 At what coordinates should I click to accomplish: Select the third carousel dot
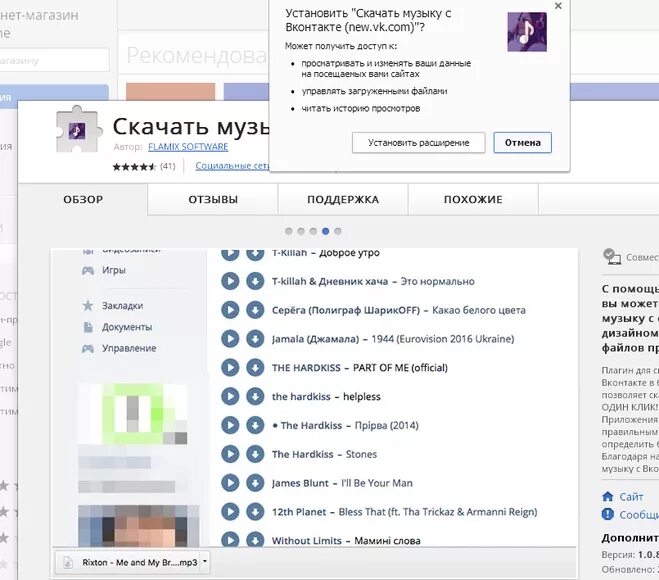pyautogui.click(x=313, y=231)
